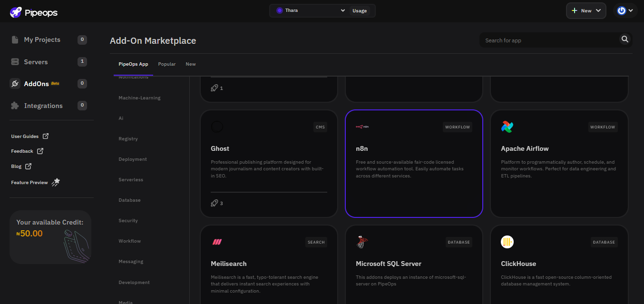The width and height of the screenshot is (644, 304).
Task: Click DATABASE tag on ClickHouse card
Action: coord(604,242)
